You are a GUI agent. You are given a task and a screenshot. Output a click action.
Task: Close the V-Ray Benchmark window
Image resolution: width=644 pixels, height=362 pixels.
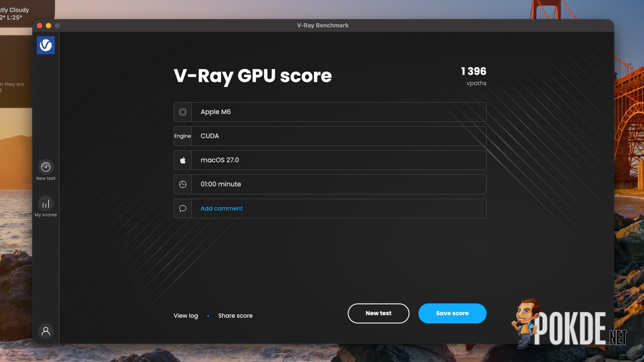click(39, 25)
